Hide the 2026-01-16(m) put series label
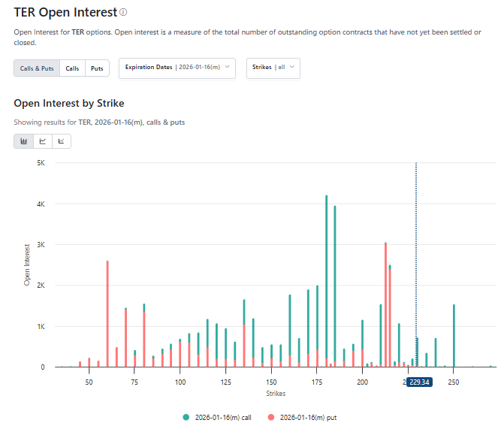 pyautogui.click(x=309, y=416)
